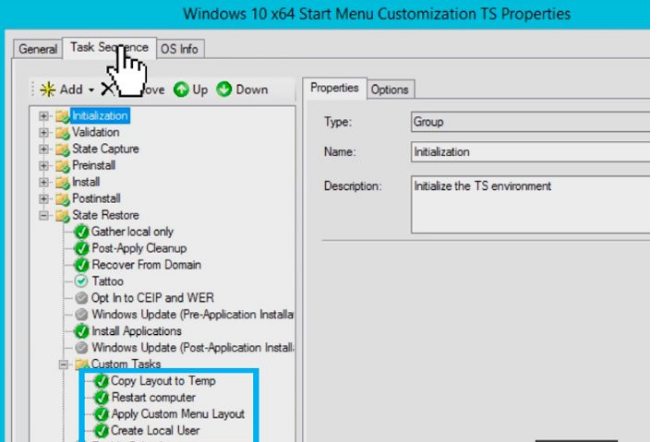Click the Down arrow icon
Viewport: 671px width, 442px height.
[224, 89]
